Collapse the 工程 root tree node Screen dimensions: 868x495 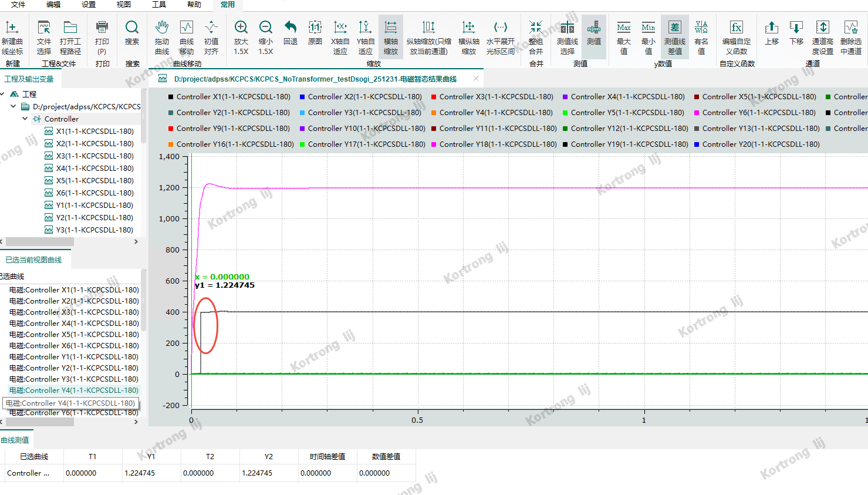[3, 94]
